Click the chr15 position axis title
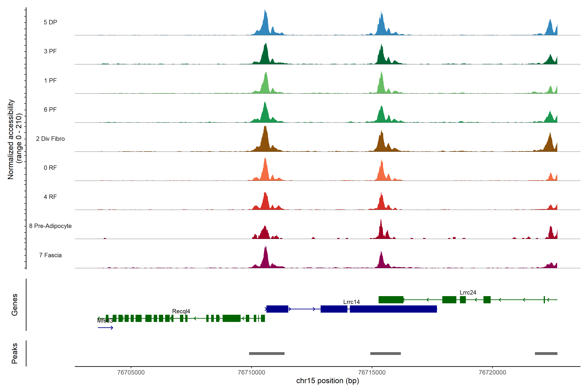Screen dimensions: 588x392 click(x=327, y=381)
